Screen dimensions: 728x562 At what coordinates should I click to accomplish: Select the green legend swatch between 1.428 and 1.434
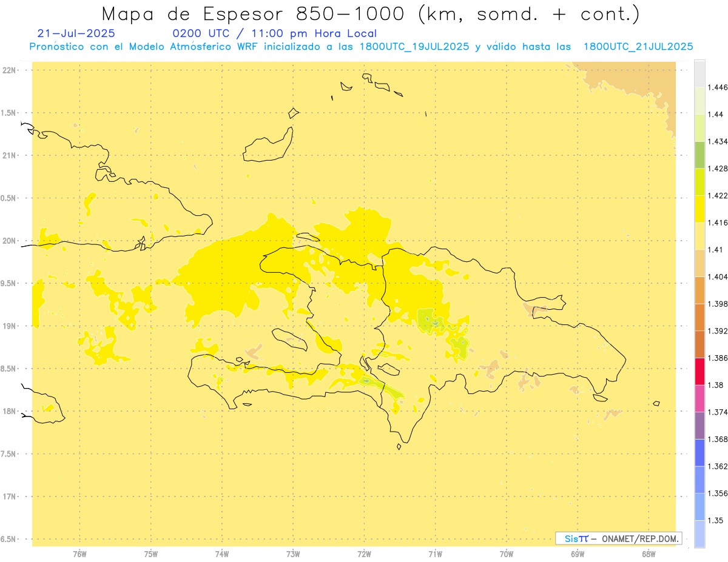(699, 155)
